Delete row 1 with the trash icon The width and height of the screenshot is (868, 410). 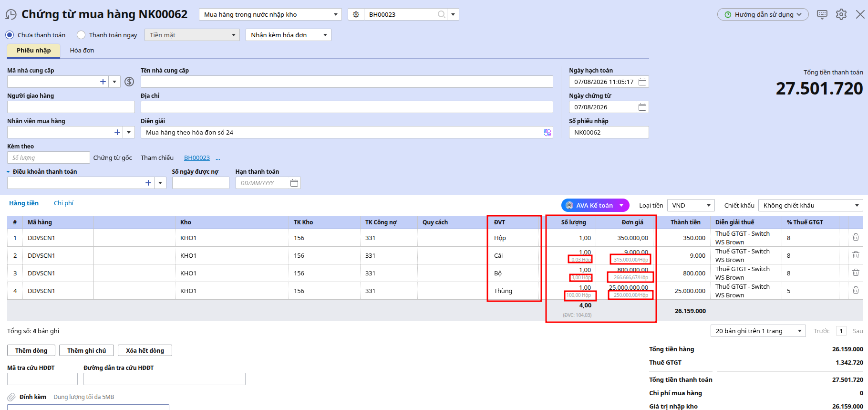coord(856,237)
